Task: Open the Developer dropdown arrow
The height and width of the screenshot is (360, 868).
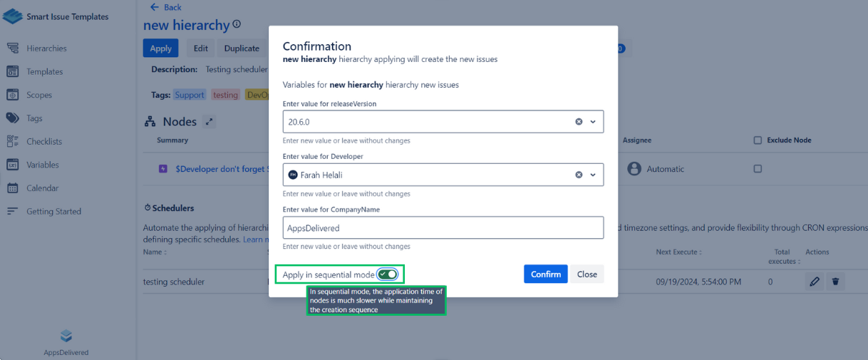Action: [x=593, y=175]
